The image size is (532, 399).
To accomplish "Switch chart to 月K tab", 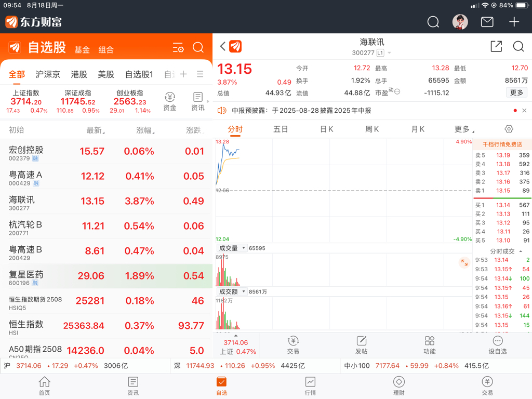I will pos(418,129).
